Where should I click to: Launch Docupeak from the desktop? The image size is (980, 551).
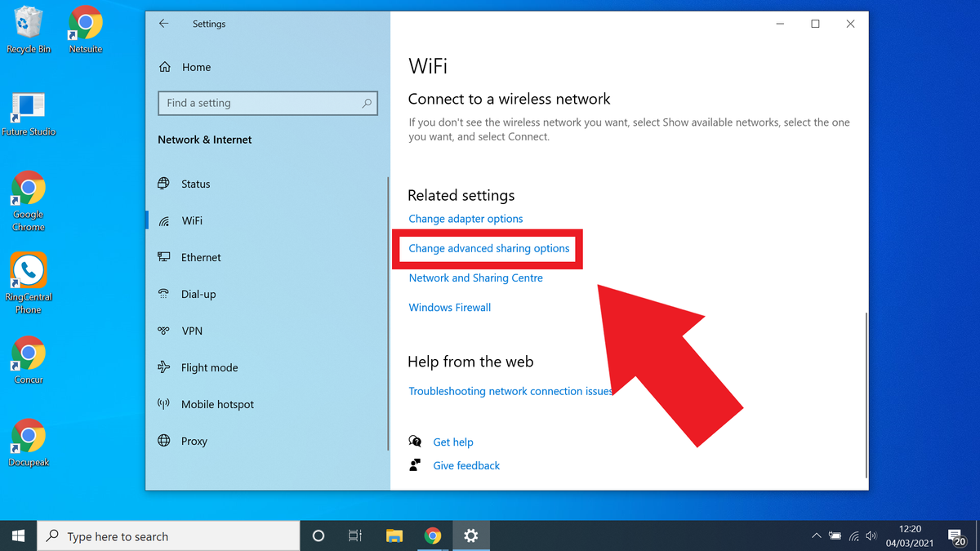point(28,437)
